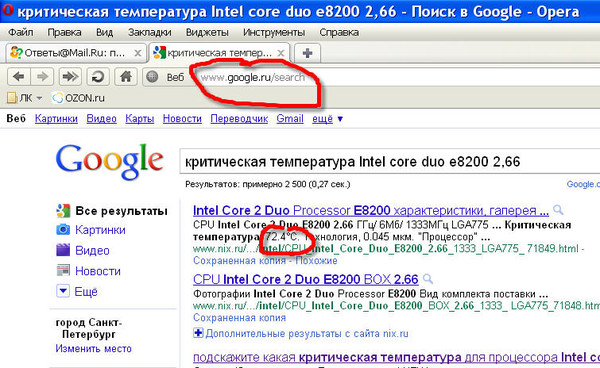Open Новости in top navigation bar

tap(182, 119)
